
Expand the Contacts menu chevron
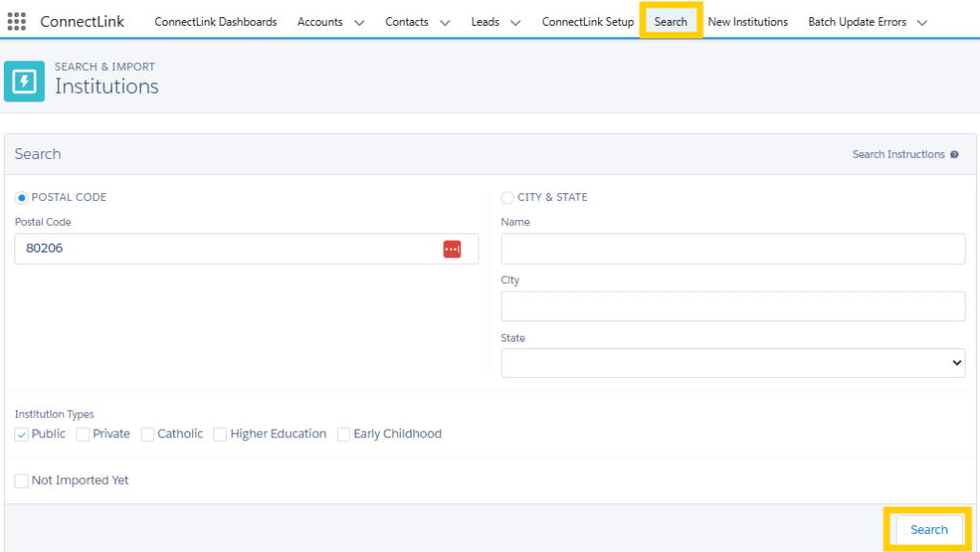click(x=445, y=22)
